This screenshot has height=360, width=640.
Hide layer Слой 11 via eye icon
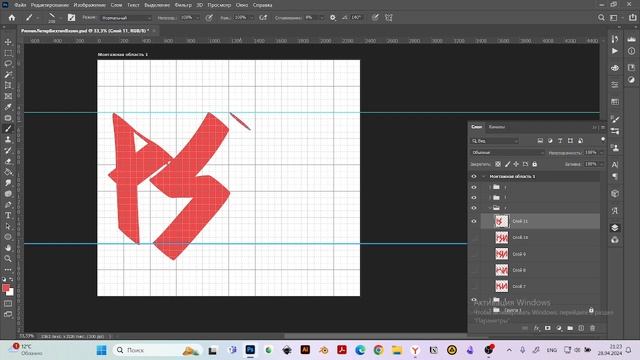pyautogui.click(x=474, y=221)
